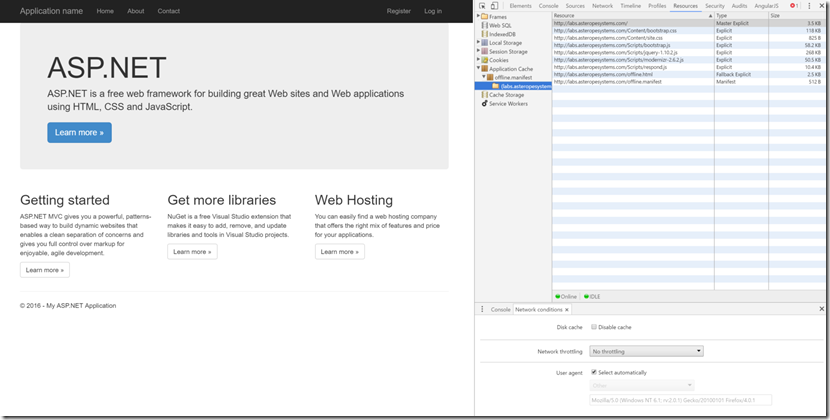Select the Cookies icon
This screenshot has width=830, height=420.
484,60
